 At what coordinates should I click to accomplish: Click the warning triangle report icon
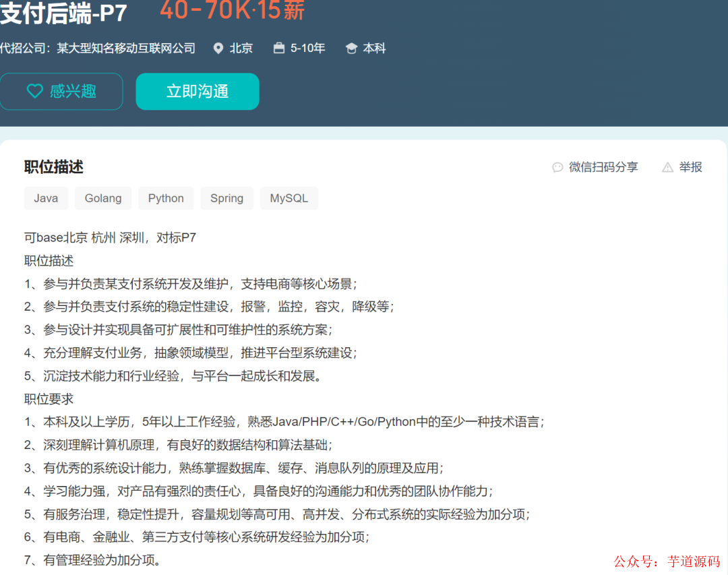[x=667, y=167]
